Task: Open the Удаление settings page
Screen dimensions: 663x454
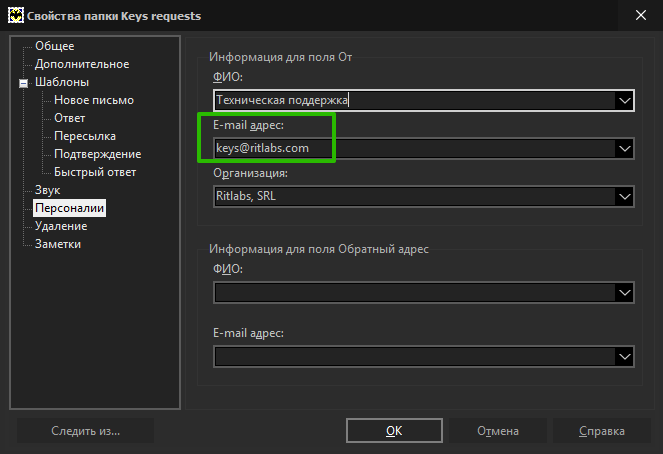Action: [x=61, y=226]
